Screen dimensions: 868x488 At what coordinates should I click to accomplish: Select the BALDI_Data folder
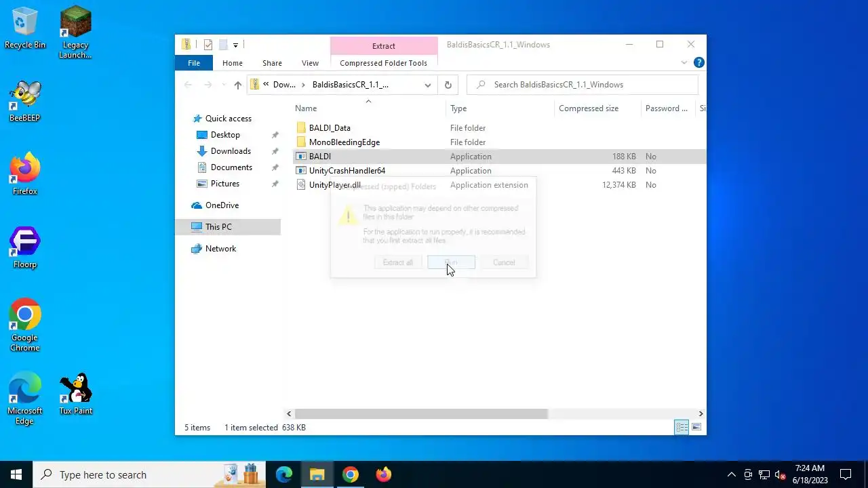pyautogui.click(x=330, y=128)
